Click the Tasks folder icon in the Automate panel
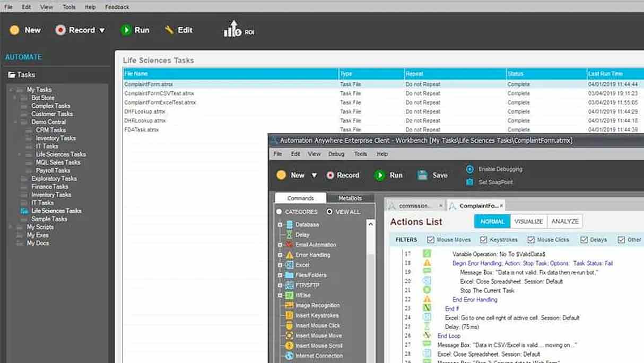 pyautogui.click(x=12, y=75)
